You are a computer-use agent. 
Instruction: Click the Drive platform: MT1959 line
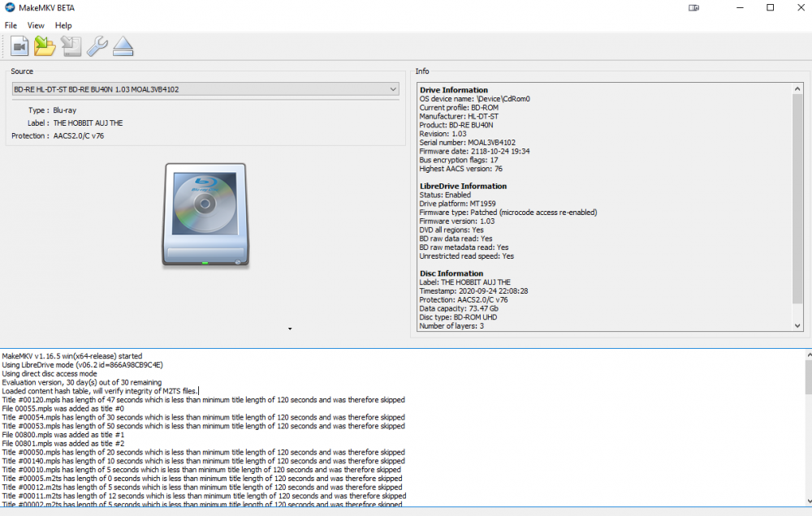pos(457,204)
